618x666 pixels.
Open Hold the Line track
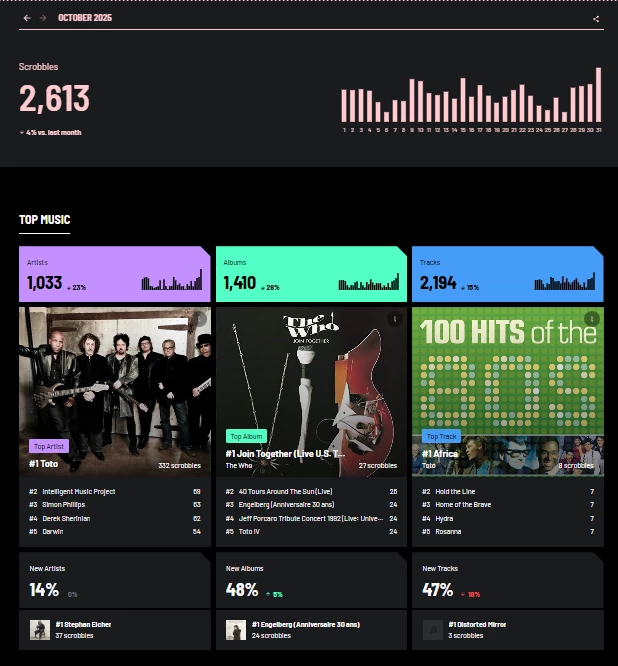click(x=455, y=491)
